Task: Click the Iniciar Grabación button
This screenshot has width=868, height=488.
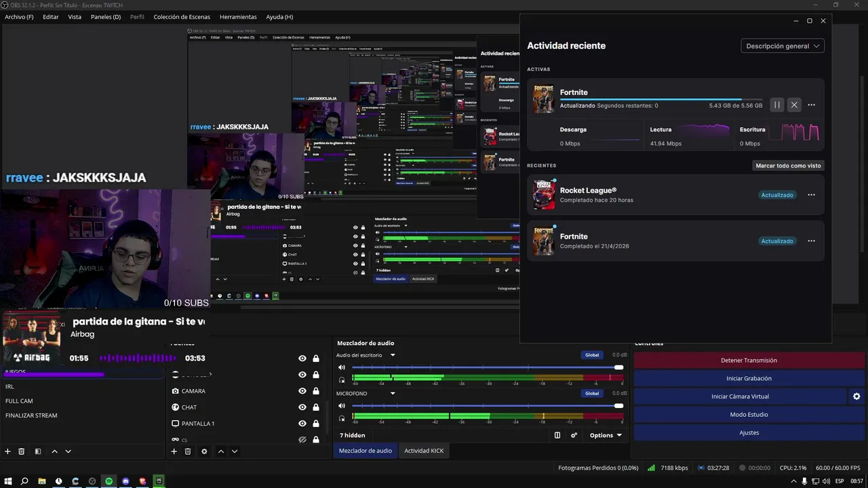Action: coord(749,378)
